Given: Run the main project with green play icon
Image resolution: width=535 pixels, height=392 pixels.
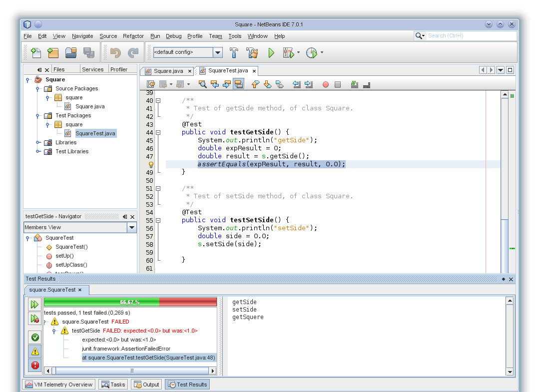Looking at the screenshot, I should pyautogui.click(x=271, y=52).
